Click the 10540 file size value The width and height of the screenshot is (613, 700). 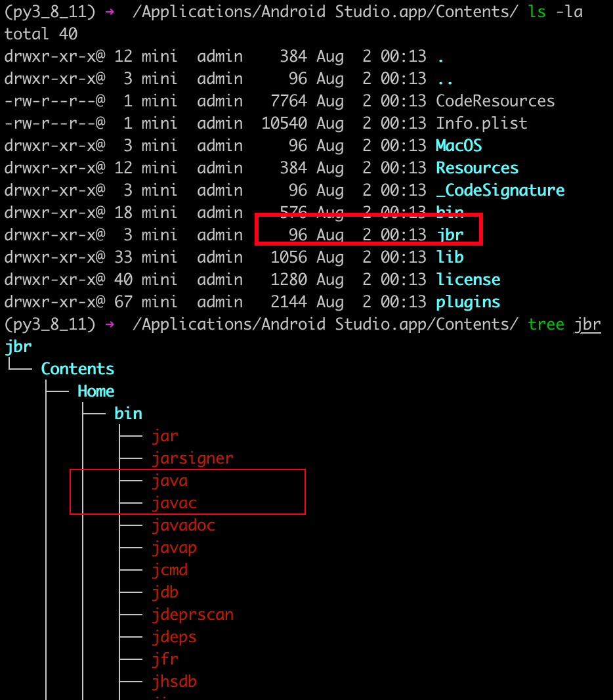(x=284, y=123)
